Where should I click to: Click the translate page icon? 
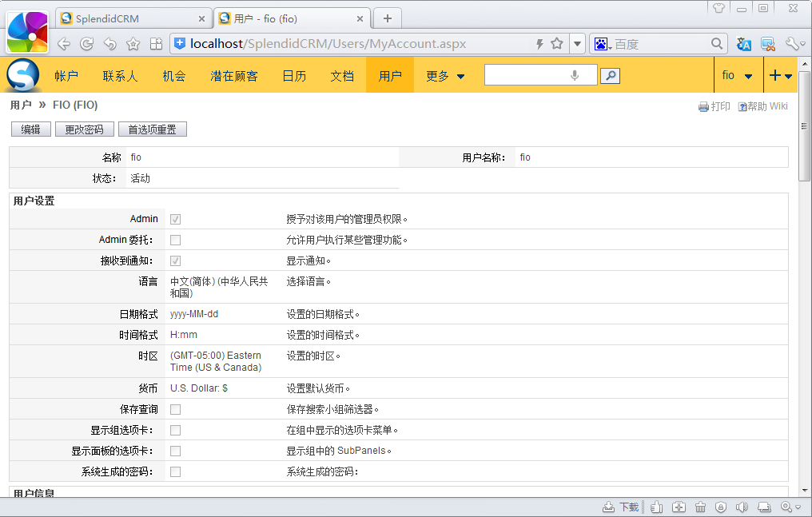tap(743, 44)
